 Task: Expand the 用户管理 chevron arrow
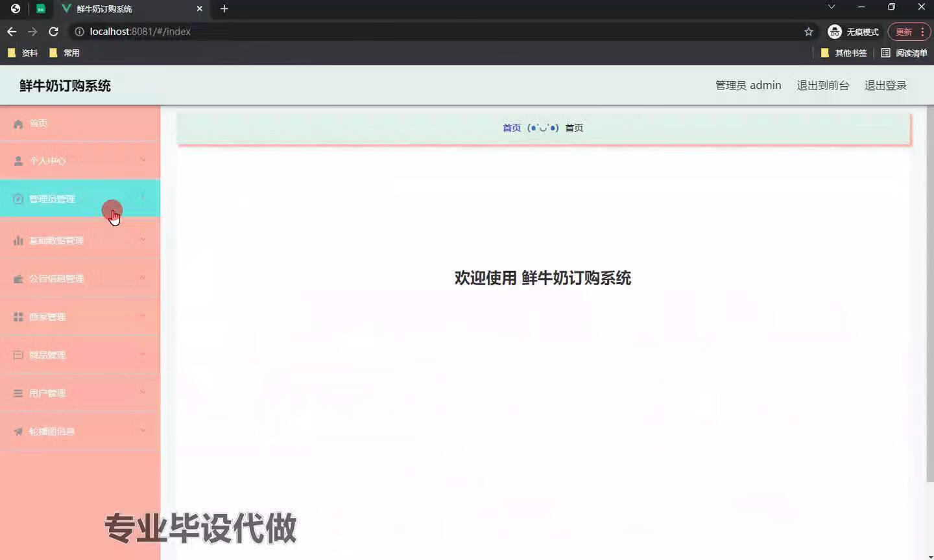tap(143, 392)
